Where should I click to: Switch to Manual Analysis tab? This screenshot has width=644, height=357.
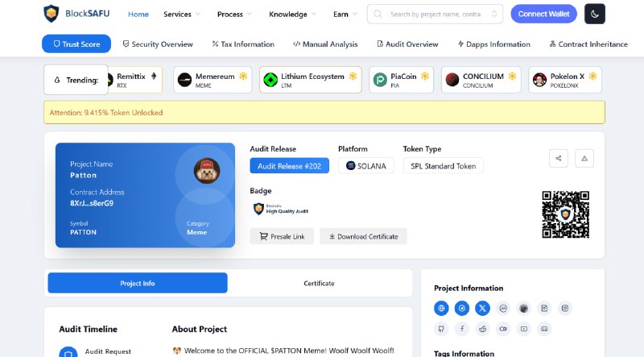pos(325,44)
